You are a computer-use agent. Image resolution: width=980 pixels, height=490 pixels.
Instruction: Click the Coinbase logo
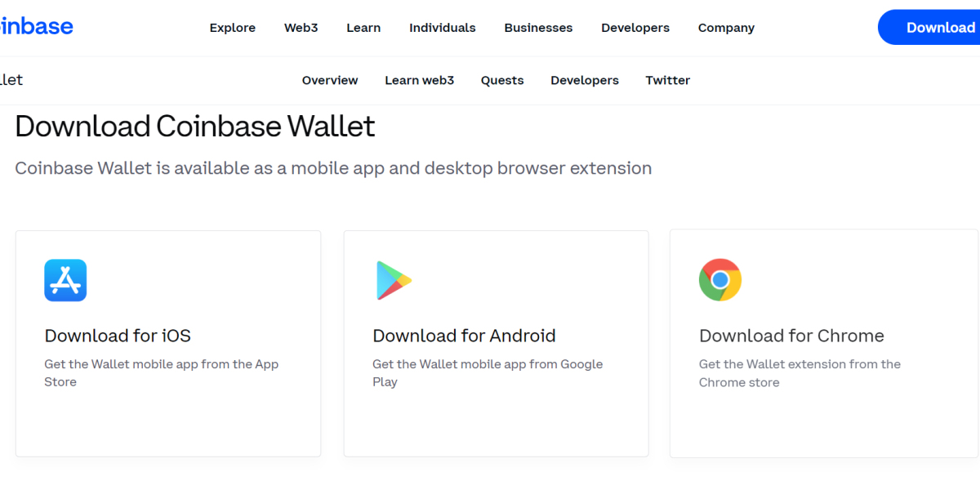pos(33,26)
